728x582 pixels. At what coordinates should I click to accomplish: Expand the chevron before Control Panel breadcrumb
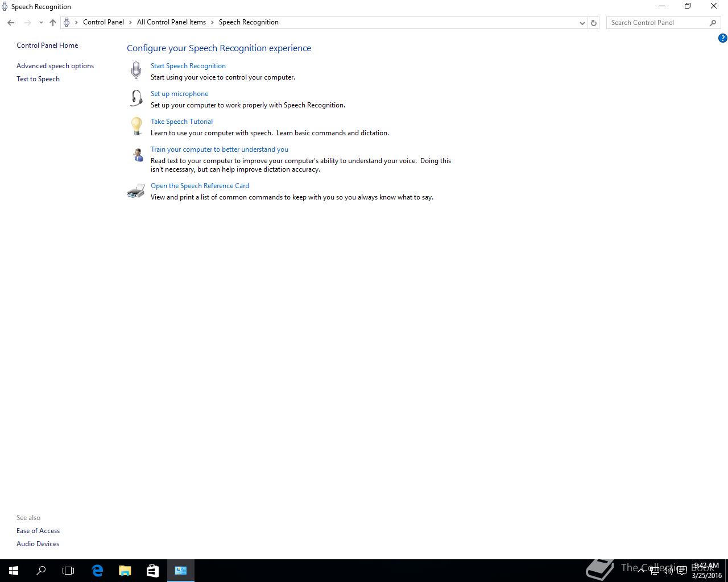(x=77, y=23)
